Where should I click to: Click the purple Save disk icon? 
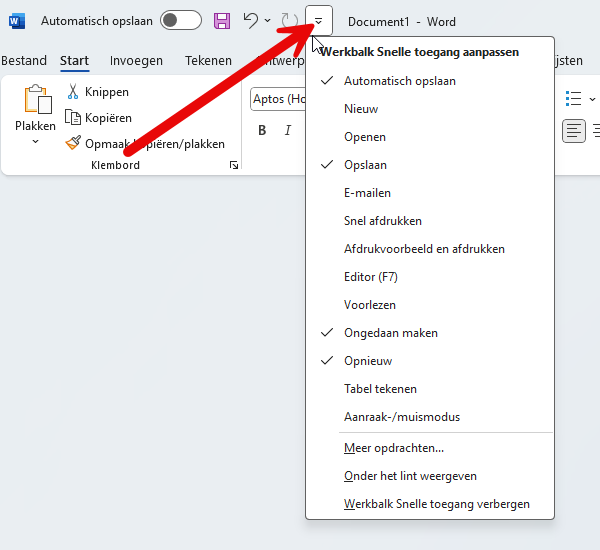tap(222, 20)
